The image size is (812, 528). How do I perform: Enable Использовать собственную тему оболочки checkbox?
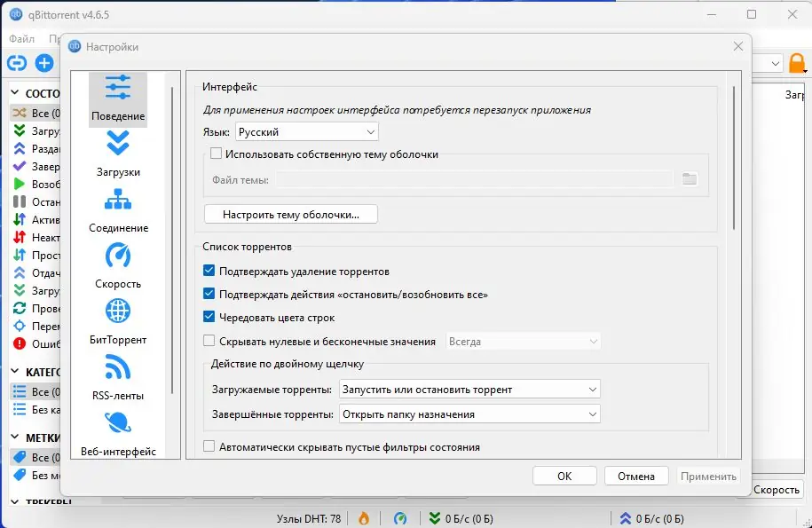[216, 154]
